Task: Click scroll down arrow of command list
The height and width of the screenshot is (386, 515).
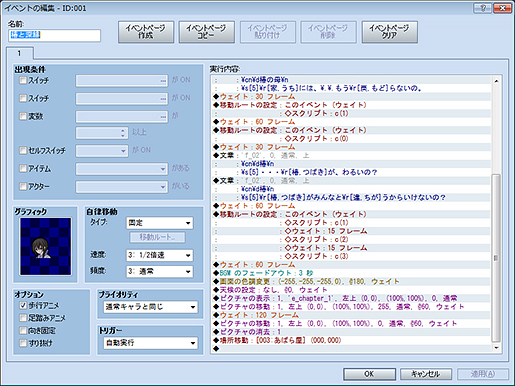Action: [496, 348]
